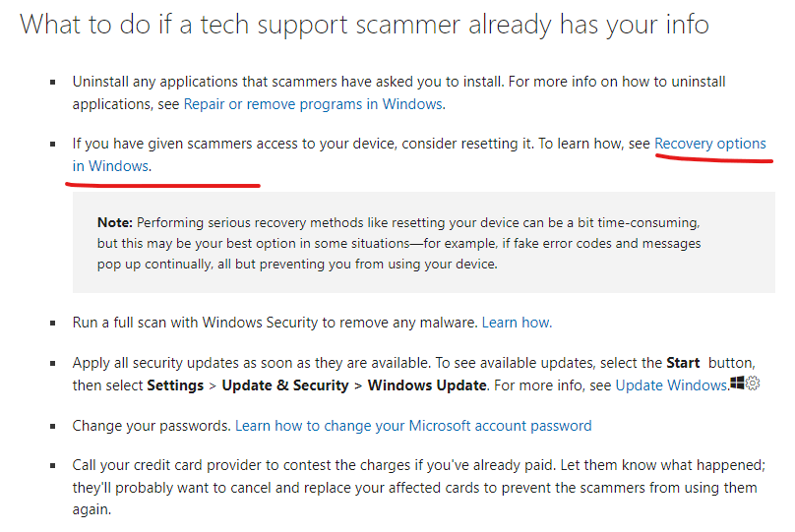The width and height of the screenshot is (795, 532).
Task: Click the 'Call your credit card provider' sentence
Action: click(419, 487)
